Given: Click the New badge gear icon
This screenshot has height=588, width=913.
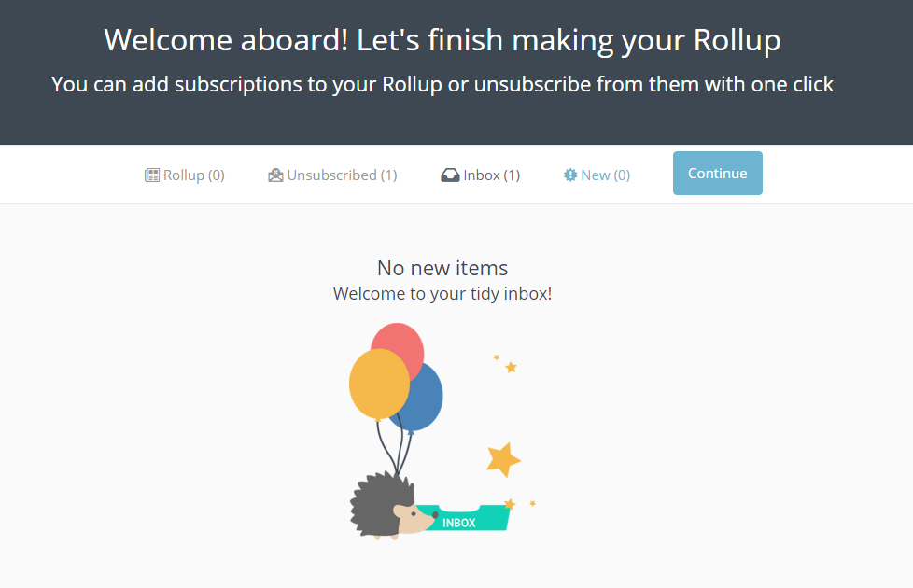Looking at the screenshot, I should 570,175.
